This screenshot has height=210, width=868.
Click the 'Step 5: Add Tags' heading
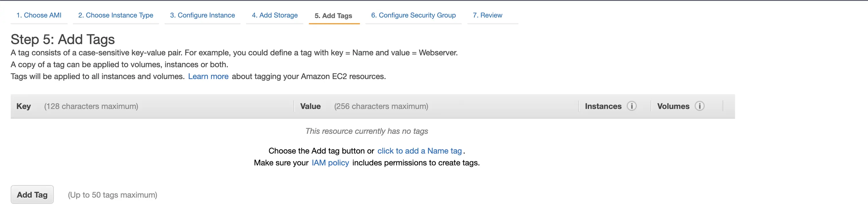[x=63, y=39]
